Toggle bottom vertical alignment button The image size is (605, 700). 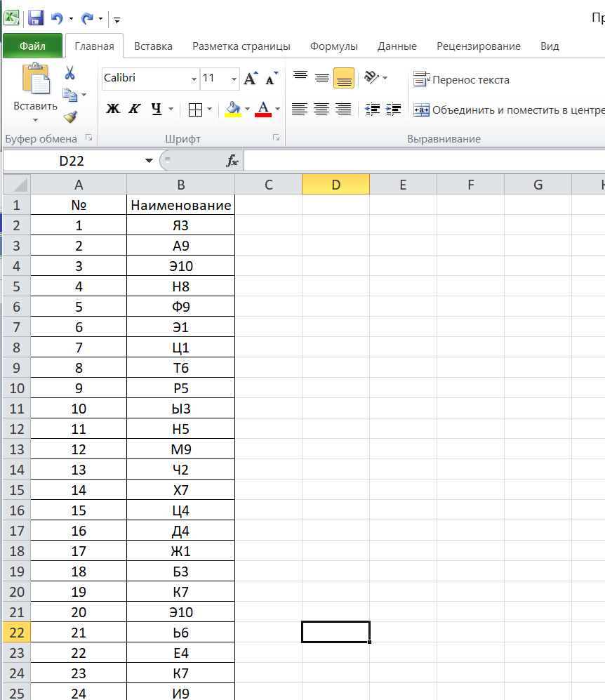pyautogui.click(x=344, y=78)
